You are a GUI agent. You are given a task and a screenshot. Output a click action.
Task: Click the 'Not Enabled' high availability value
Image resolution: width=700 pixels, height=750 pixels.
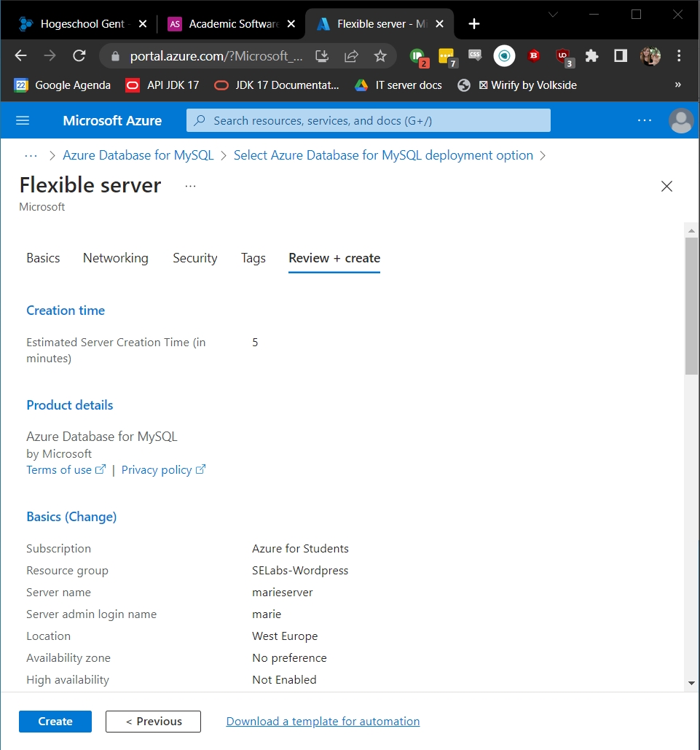coord(284,680)
